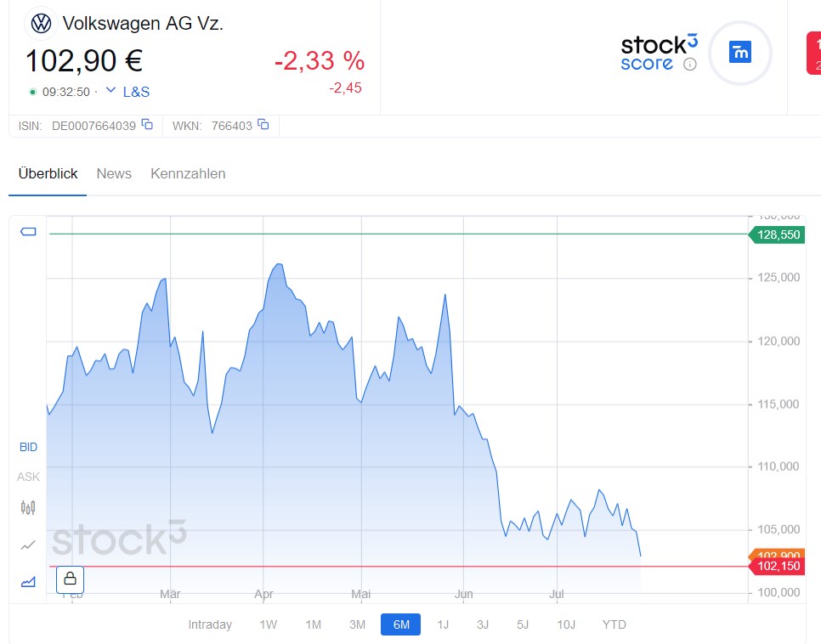The width and height of the screenshot is (821, 644).
Task: Click the price label tag icon
Action: [28, 232]
